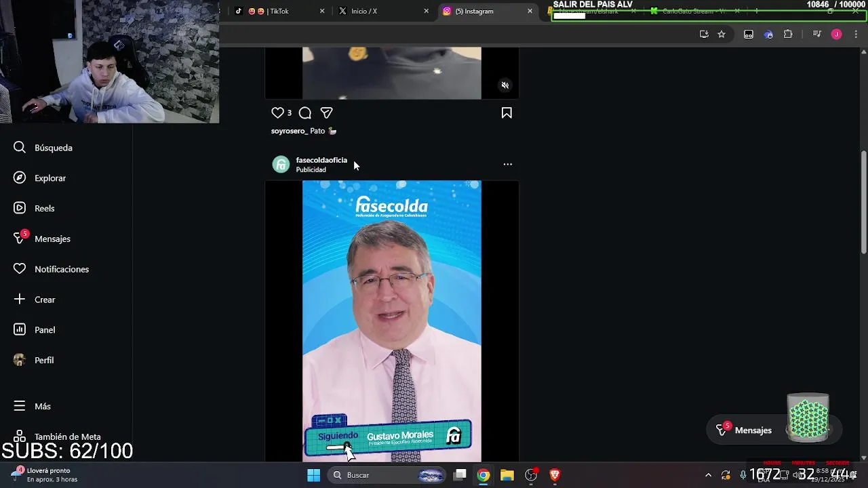This screenshot has width=868, height=488.
Task: Click the install app icon in address bar
Action: click(704, 34)
